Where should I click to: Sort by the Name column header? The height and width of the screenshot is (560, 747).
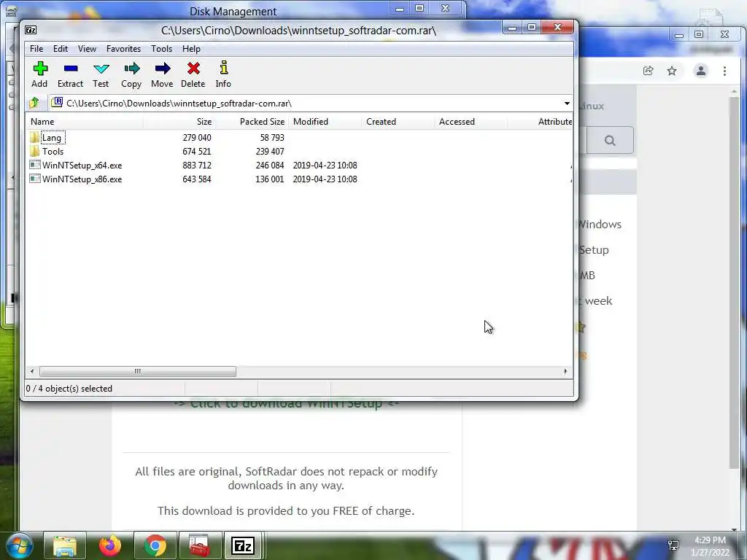(85, 122)
